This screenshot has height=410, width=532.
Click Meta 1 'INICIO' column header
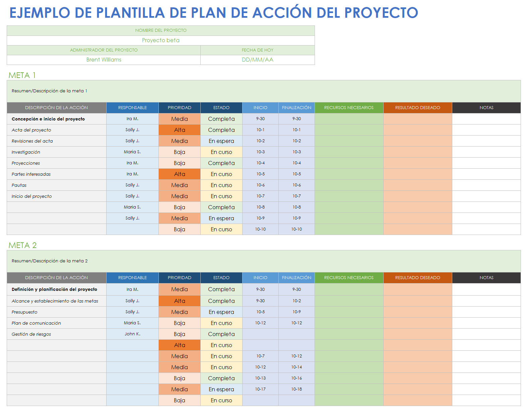click(x=260, y=108)
